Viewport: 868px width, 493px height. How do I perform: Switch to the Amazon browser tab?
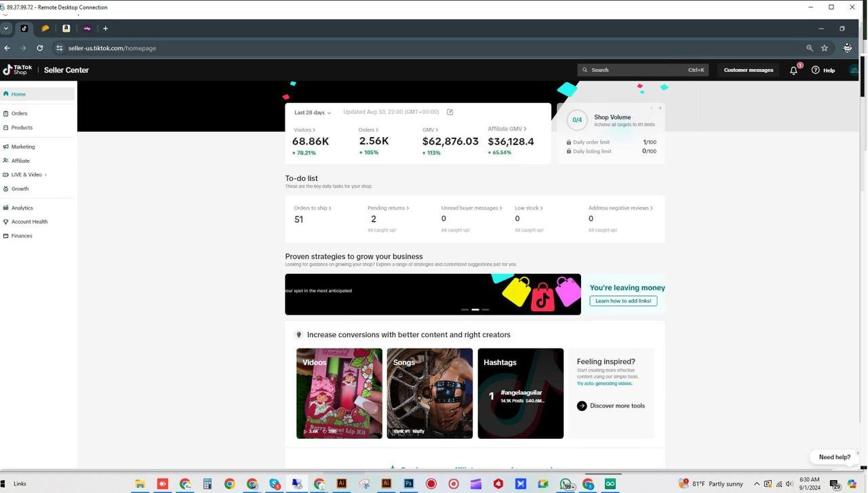coord(66,28)
